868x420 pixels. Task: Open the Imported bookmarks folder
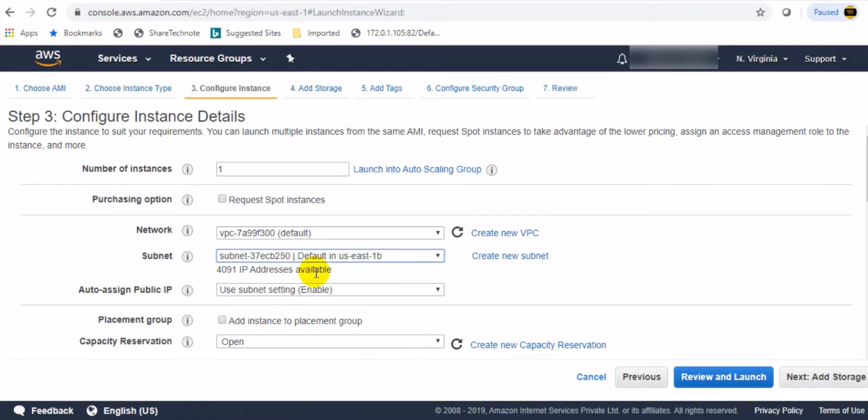point(316,33)
